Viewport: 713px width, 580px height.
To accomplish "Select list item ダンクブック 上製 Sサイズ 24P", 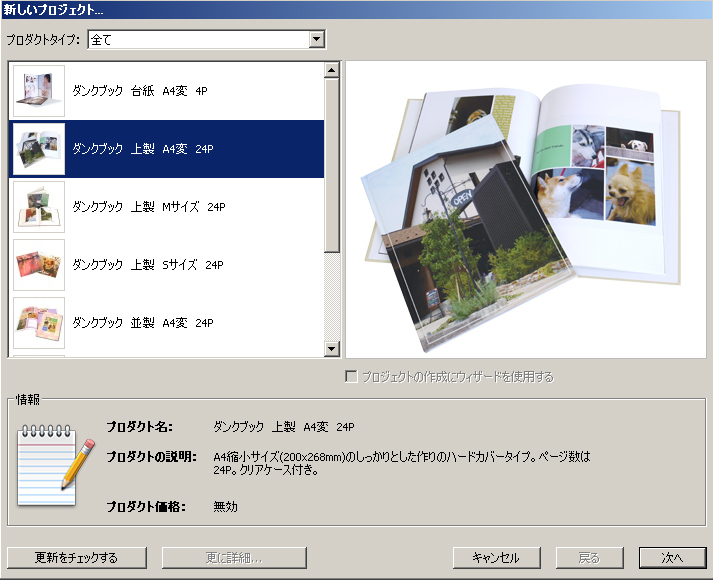I will click(166, 265).
